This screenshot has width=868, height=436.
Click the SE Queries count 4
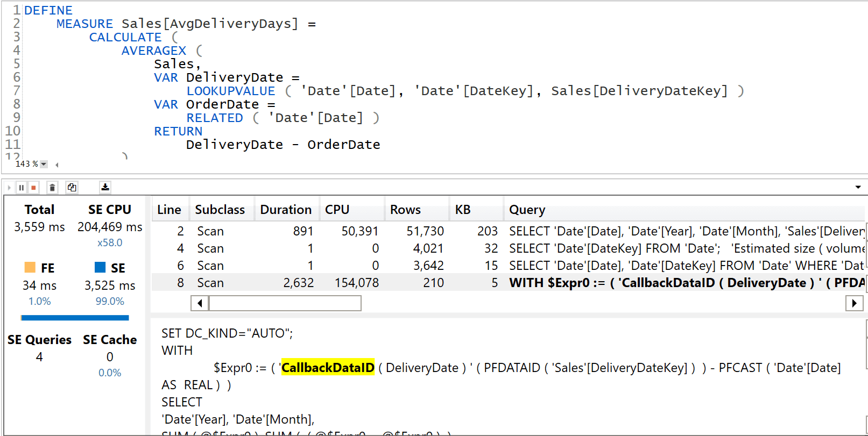(39, 357)
